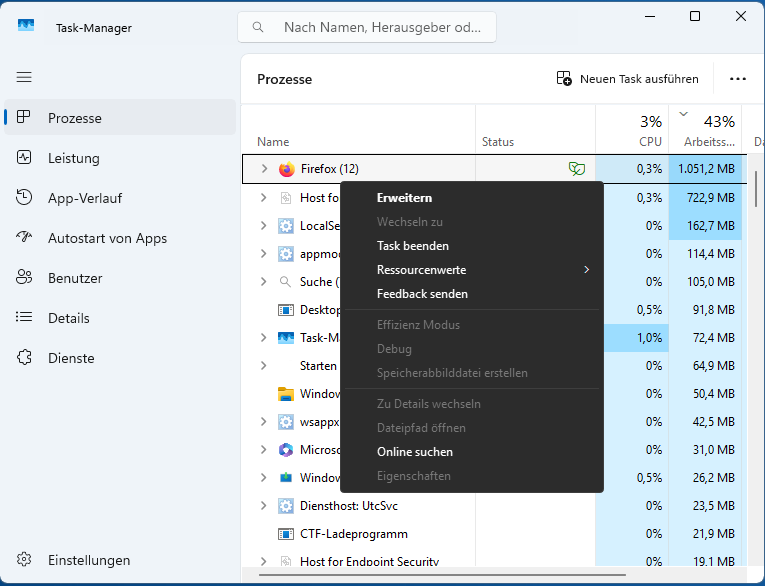
Task: Expand the Firefox (12) process group
Action: point(264,169)
